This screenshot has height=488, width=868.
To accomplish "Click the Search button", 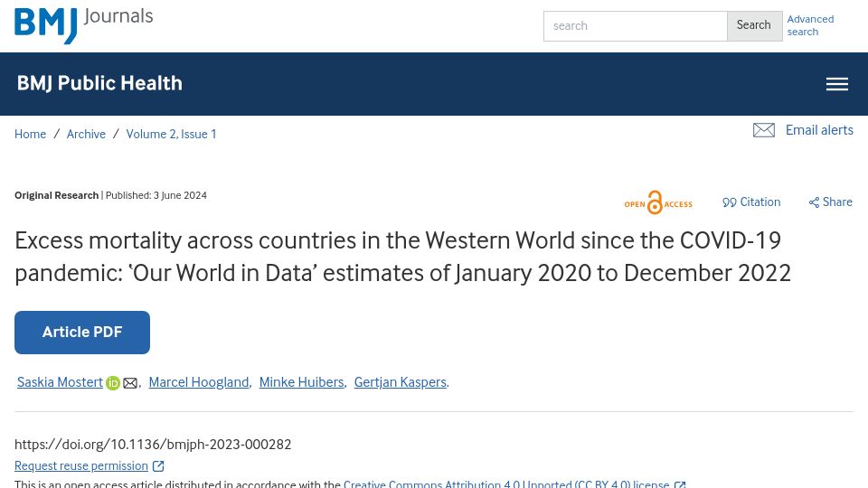I will (754, 26).
